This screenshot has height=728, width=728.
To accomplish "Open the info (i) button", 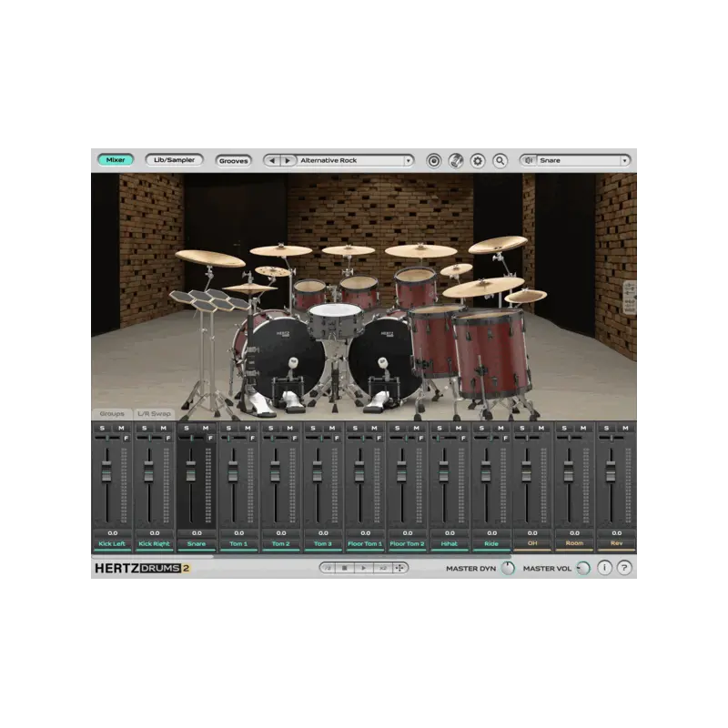I will (x=604, y=568).
